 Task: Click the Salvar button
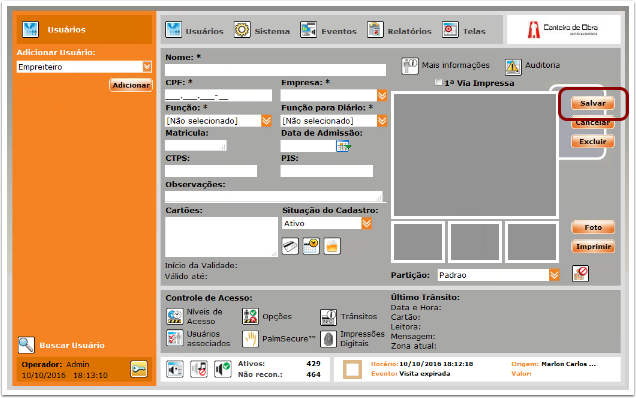[593, 103]
